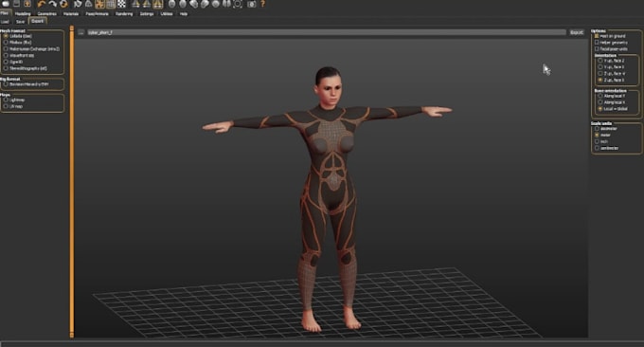The width and height of the screenshot is (644, 347).
Task: Switch to bottom view icon
Action: pos(226,4)
